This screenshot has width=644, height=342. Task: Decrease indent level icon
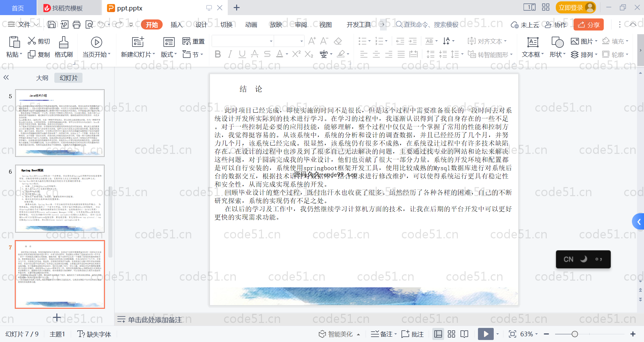tap(400, 41)
